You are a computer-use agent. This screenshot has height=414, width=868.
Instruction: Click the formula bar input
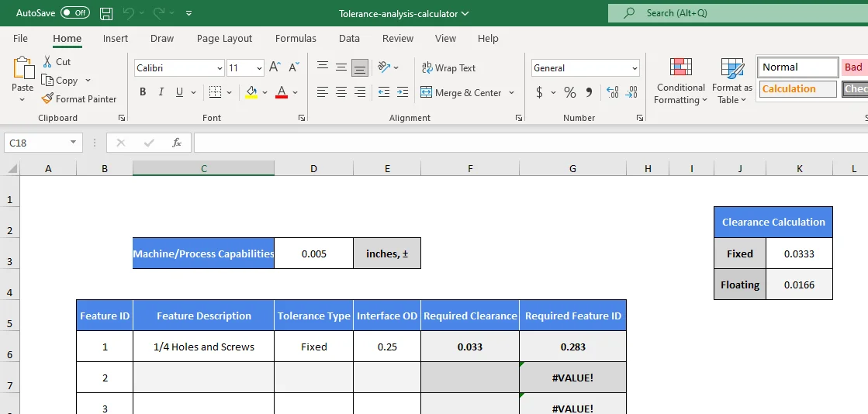(x=531, y=143)
